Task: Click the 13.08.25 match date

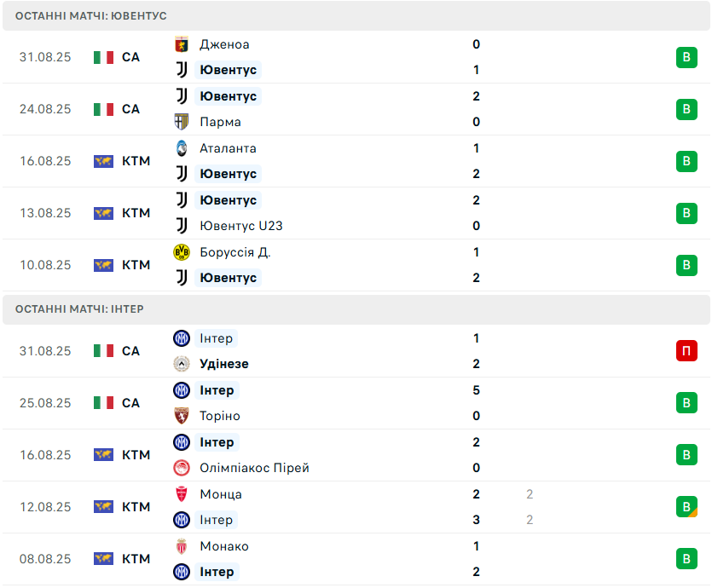Action: tap(46, 213)
